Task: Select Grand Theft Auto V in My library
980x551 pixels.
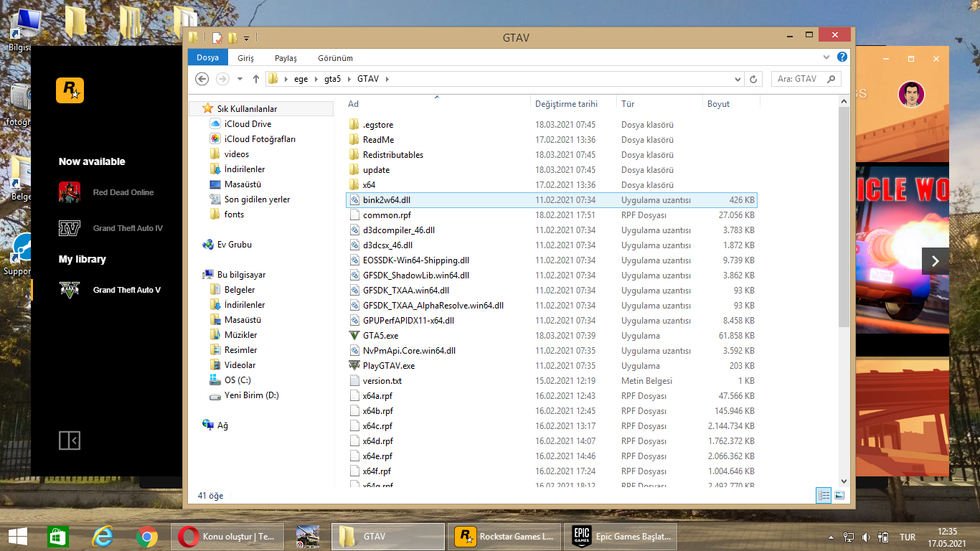Action: [110, 290]
